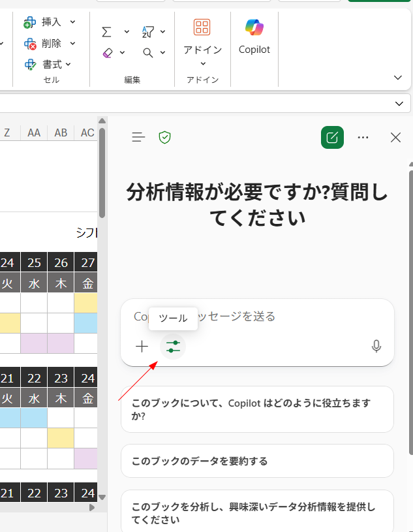Image resolution: width=413 pixels, height=532 pixels.
Task: Click the AutoSum sigma icon
Action: click(107, 31)
